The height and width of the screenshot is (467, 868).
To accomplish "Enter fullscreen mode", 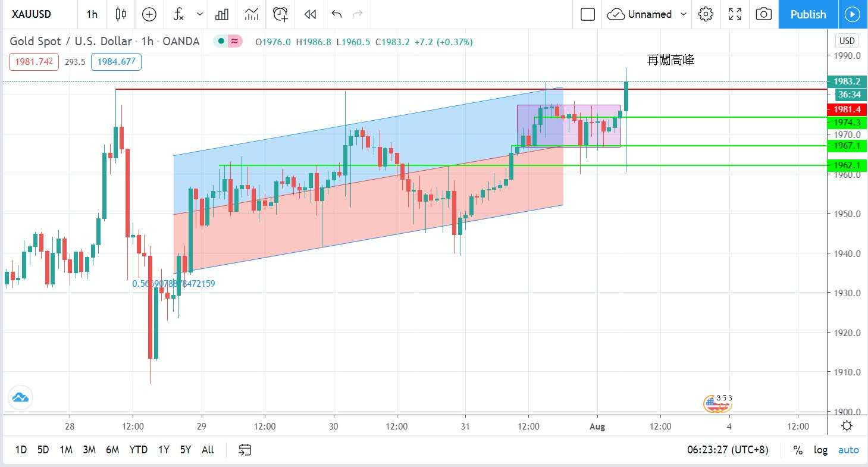I will 735,14.
